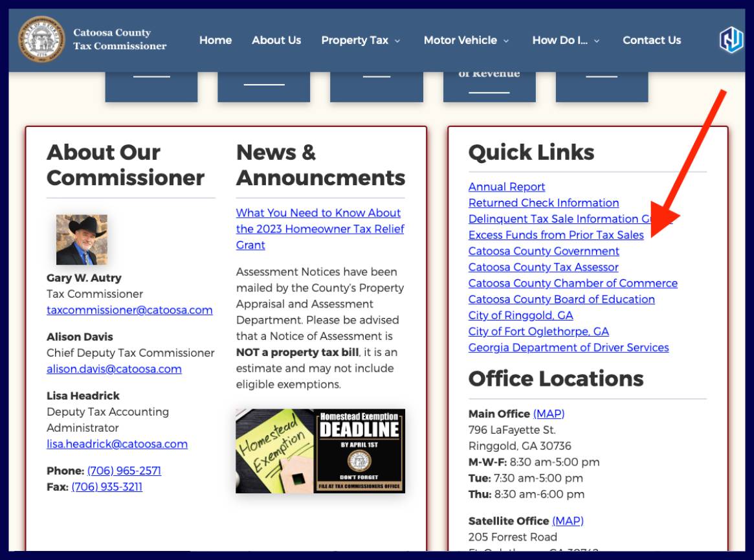Open the Annual Report link
The height and width of the screenshot is (560, 754).
(506, 186)
